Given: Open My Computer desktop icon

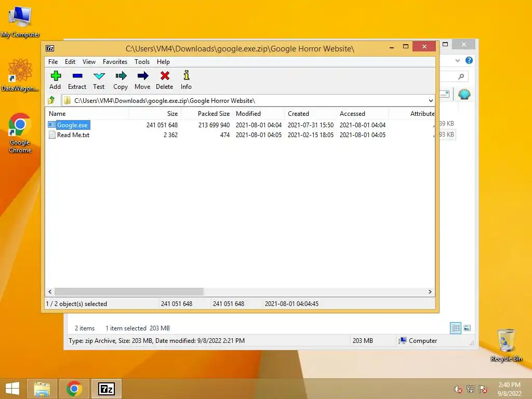Looking at the screenshot, I should (20, 21).
